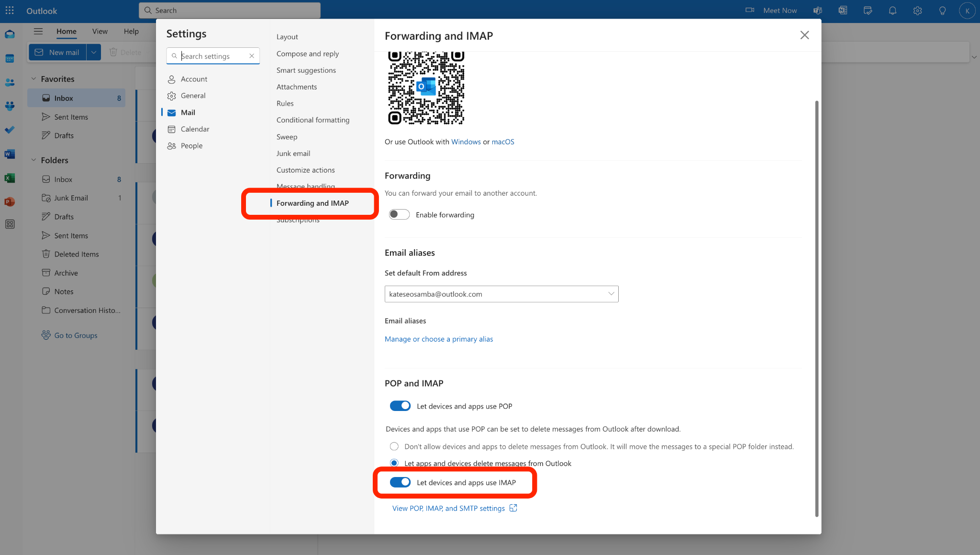Image resolution: width=980 pixels, height=555 pixels.
Task: Open Compose and reply settings
Action: [x=308, y=54]
